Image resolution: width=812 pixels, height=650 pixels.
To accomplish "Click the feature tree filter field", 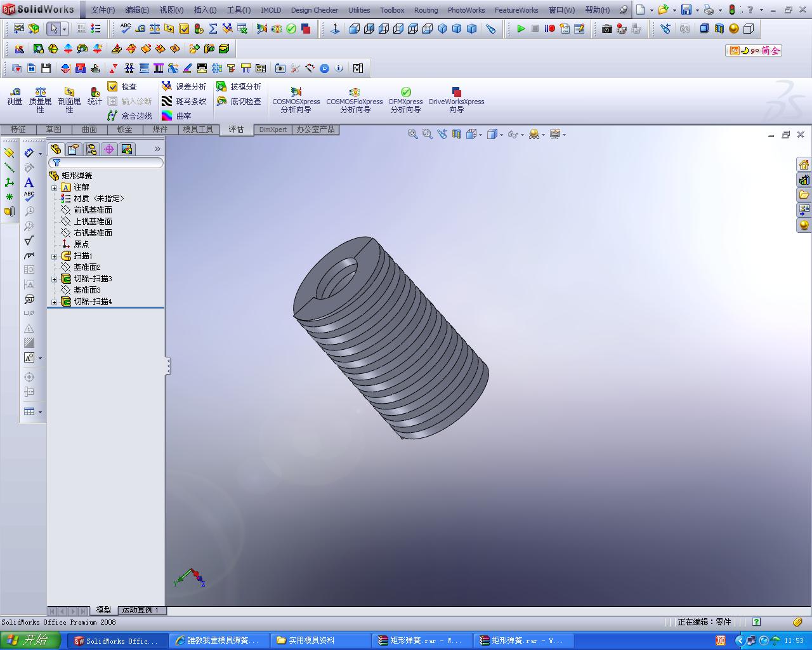I will (106, 163).
